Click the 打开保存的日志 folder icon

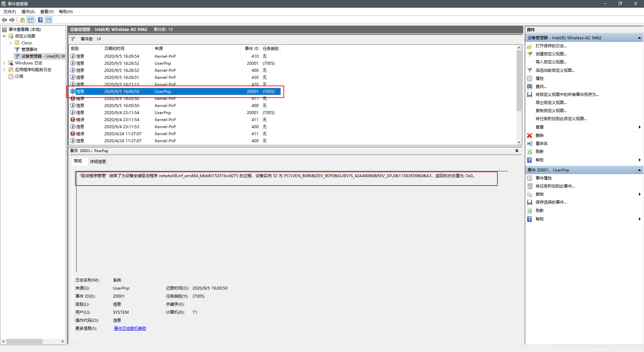click(530, 46)
